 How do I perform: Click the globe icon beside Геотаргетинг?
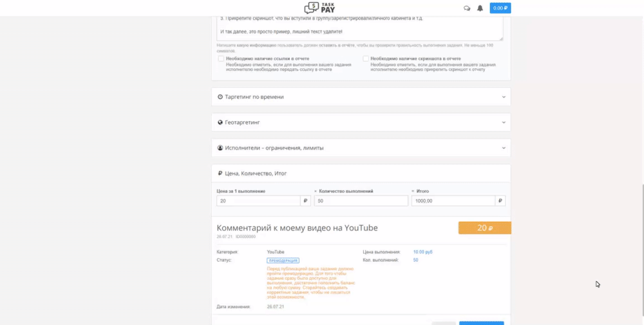220,123
